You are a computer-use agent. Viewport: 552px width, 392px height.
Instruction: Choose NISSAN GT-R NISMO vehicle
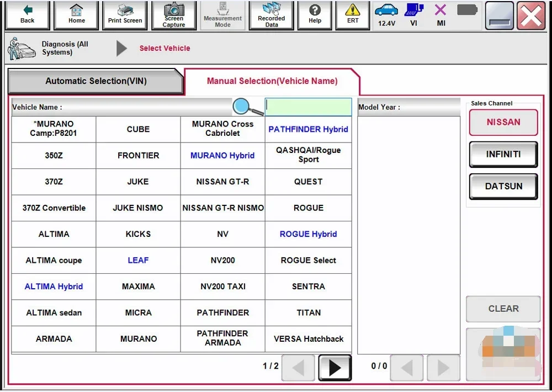222,208
